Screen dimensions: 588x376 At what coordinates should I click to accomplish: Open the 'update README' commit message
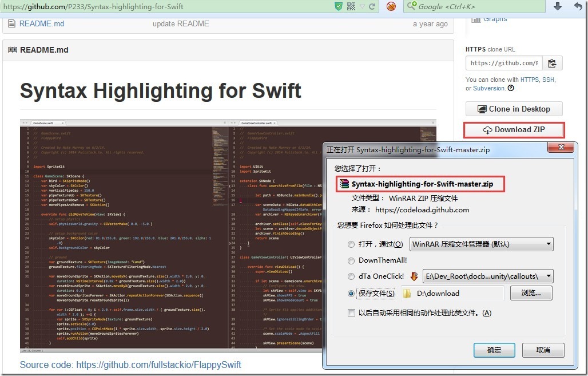[181, 23]
